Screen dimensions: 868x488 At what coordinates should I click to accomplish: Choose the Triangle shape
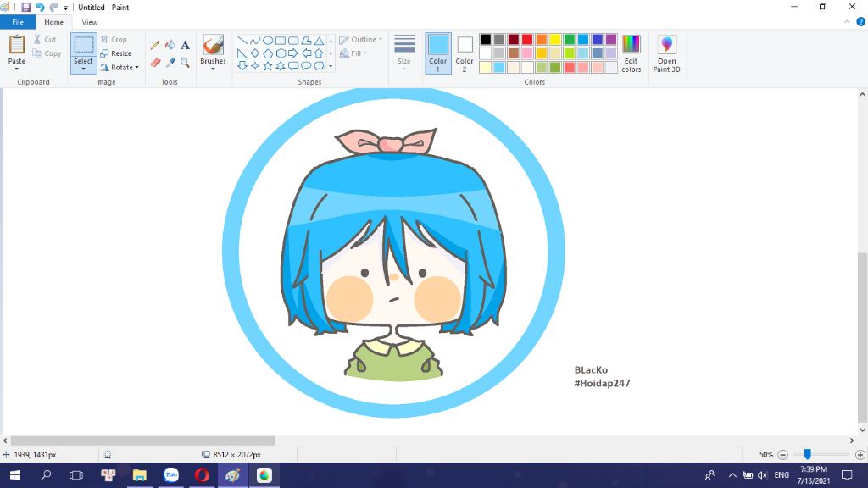coord(319,41)
